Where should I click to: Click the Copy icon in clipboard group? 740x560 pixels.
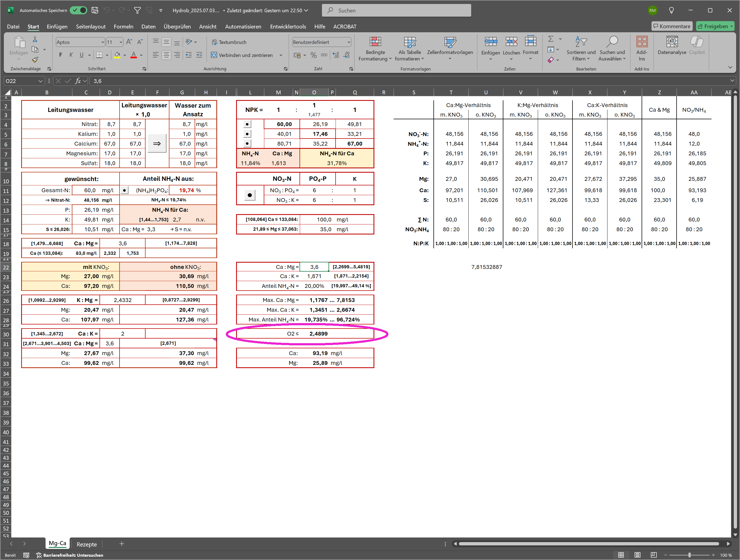pos(35,50)
